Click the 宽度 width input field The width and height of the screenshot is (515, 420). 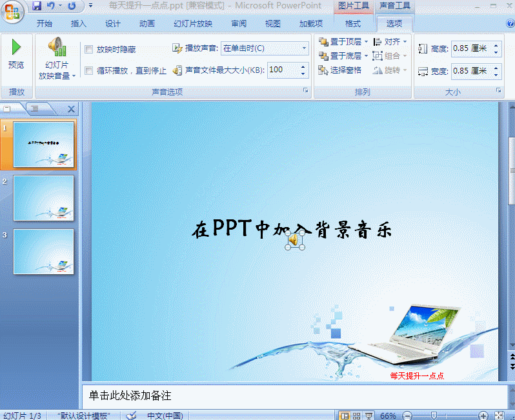pos(471,71)
